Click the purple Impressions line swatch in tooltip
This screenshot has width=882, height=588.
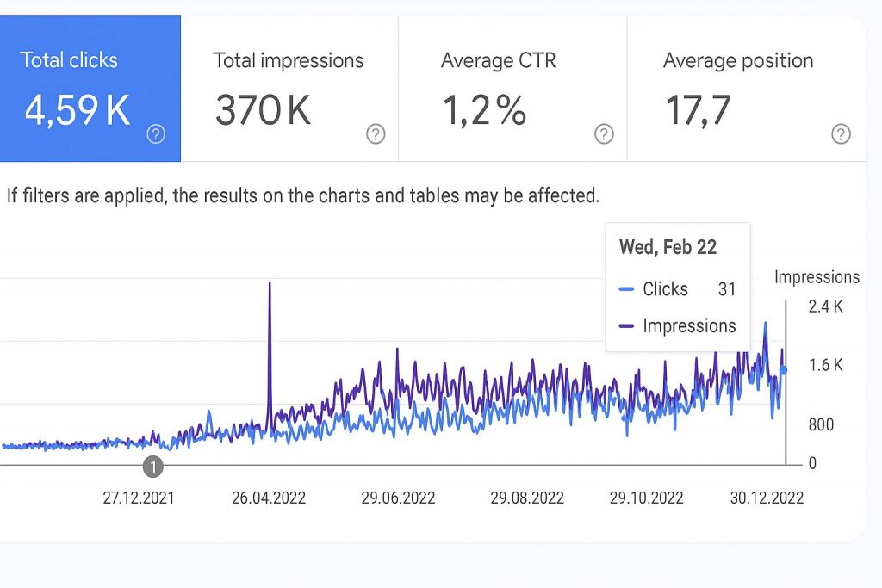(x=627, y=326)
